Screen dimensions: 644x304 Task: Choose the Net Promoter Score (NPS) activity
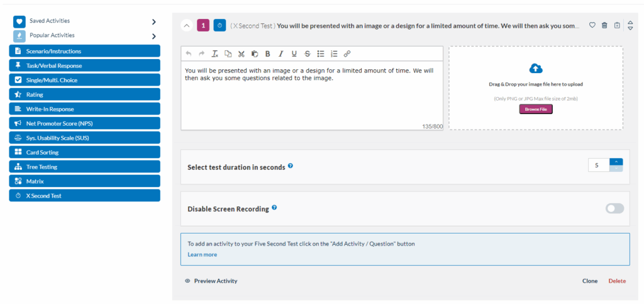click(84, 123)
